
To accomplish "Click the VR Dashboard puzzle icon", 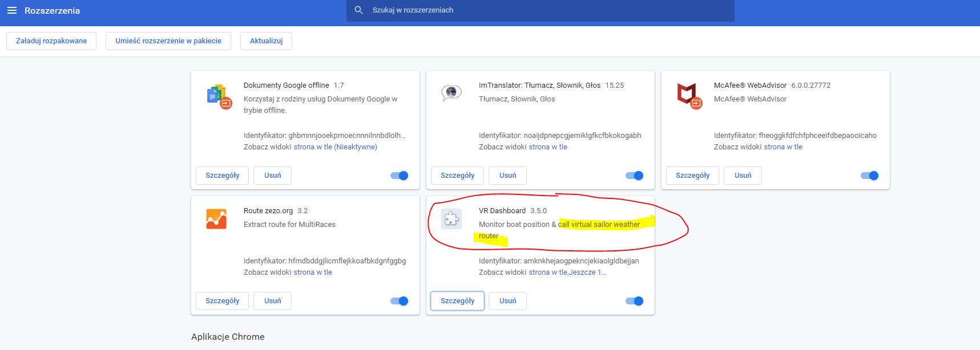I will coord(451,219).
